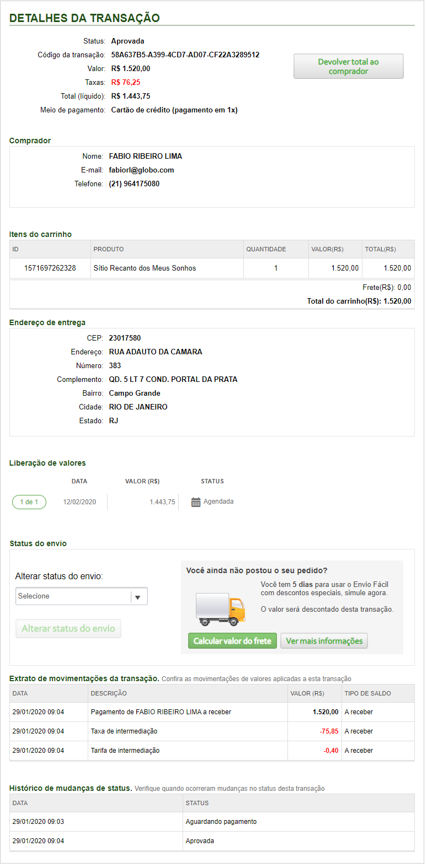Click the buyer phone number (21) 964175080
Screen dimensions: 427x868
tap(134, 184)
